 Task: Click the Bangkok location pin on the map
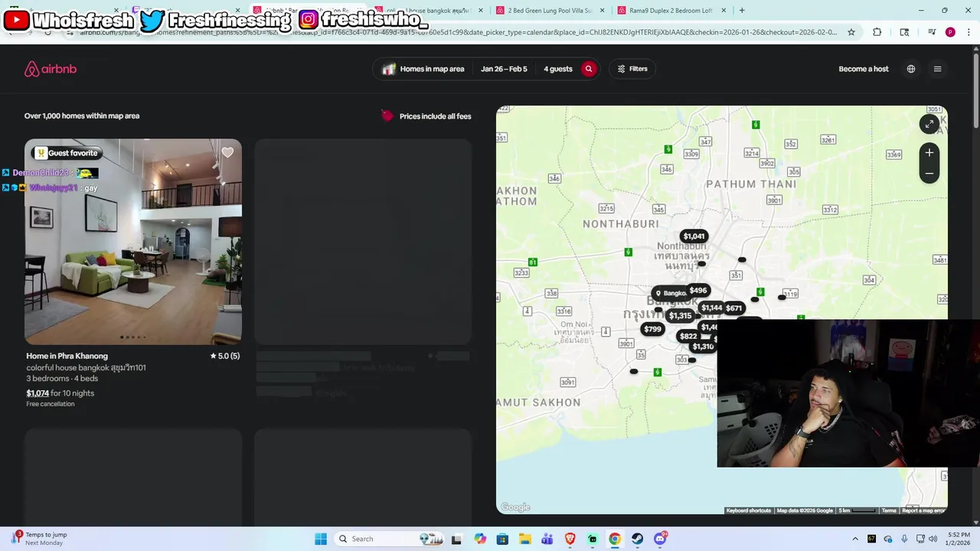point(670,293)
